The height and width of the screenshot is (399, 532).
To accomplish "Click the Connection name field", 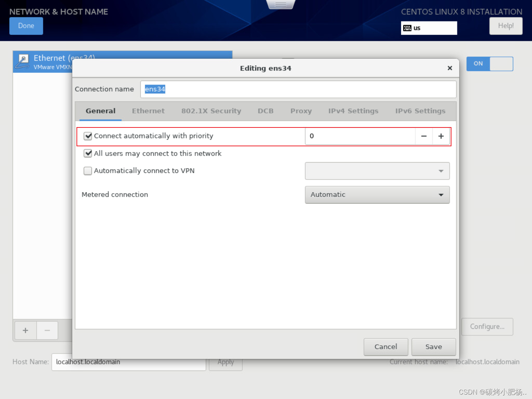I will point(298,89).
